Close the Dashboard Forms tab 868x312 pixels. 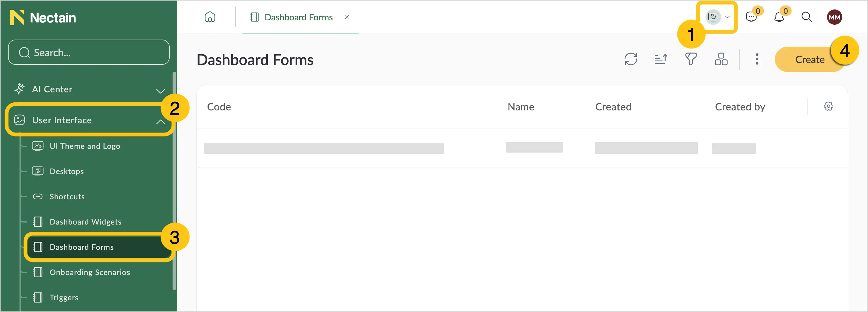[x=347, y=17]
